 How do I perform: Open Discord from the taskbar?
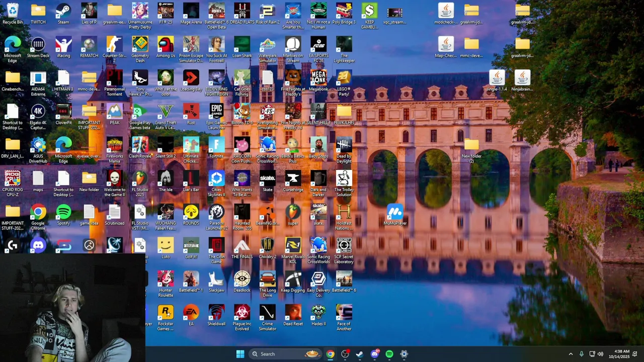pyautogui.click(x=374, y=354)
